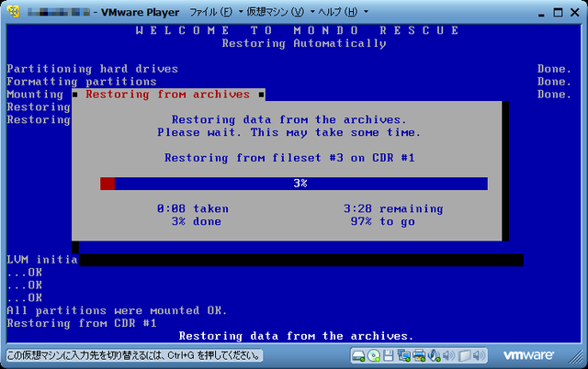Close the VMware Player window

(x=574, y=12)
